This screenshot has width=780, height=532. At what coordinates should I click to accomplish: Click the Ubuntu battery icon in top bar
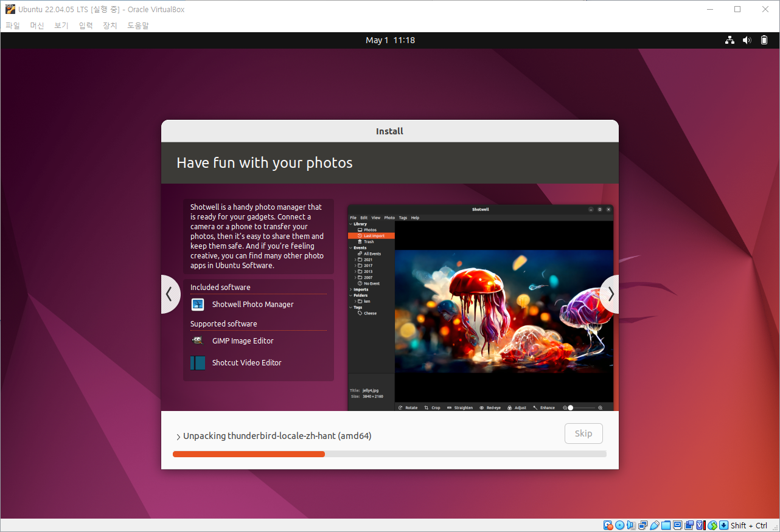pyautogui.click(x=764, y=40)
